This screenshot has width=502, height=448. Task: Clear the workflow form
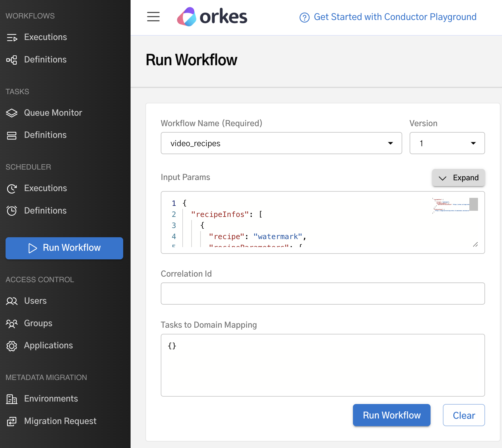(464, 415)
